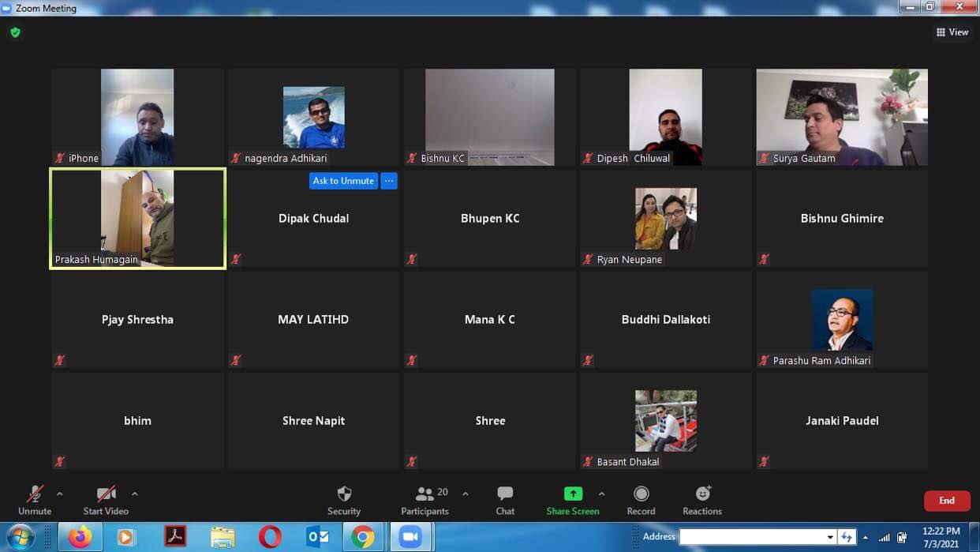This screenshot has width=980, height=552.
Task: Click the green encryption shield icon
Action: tap(15, 32)
